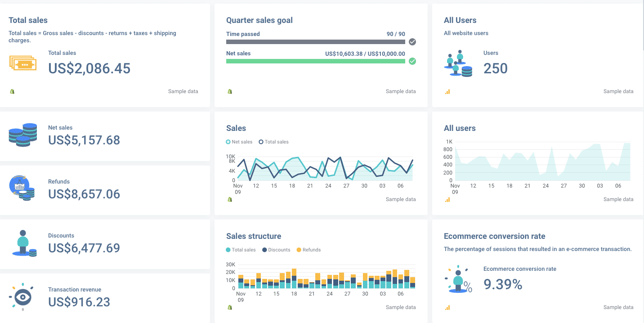Image resolution: width=644 pixels, height=323 pixels.
Task: Click the Total sales money bills icon
Action: coord(22,63)
